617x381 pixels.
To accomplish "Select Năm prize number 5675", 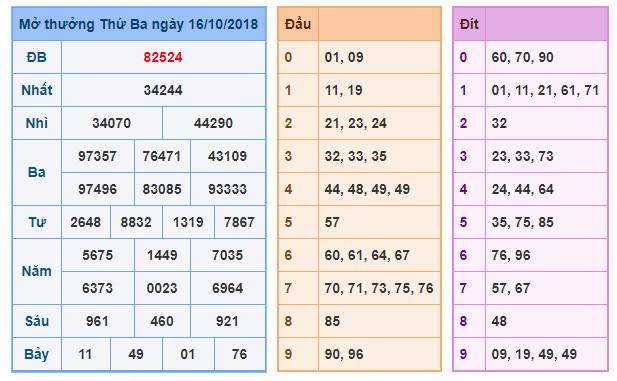I will (x=97, y=255).
